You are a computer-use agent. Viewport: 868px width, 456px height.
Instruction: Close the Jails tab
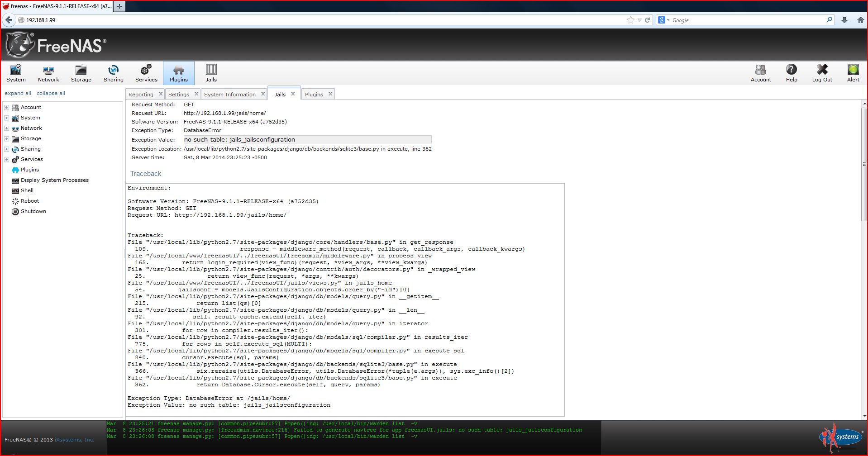point(293,94)
